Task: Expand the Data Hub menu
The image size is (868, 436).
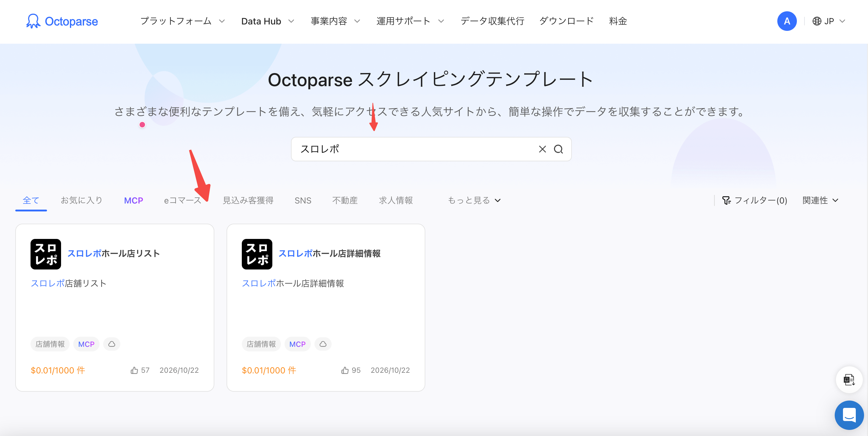Action: (x=267, y=21)
